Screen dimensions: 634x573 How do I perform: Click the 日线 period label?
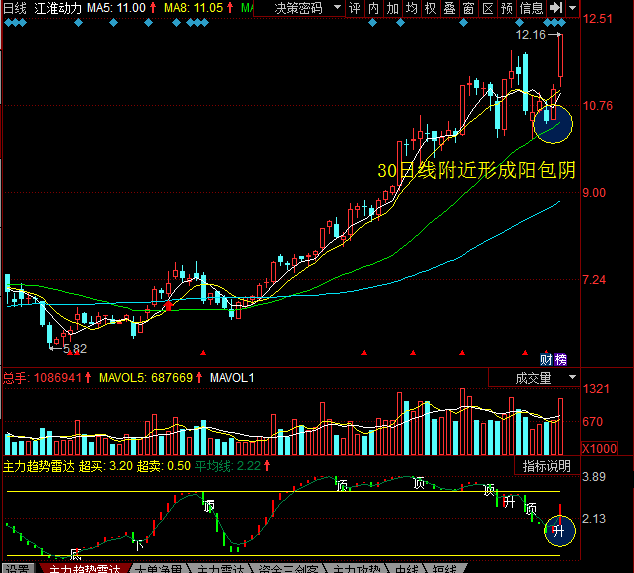[15, 8]
